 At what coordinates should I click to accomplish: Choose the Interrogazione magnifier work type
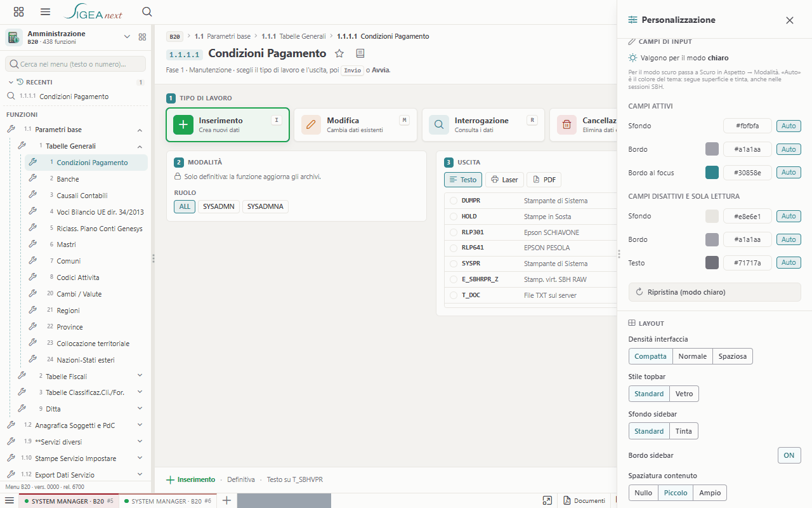click(x=483, y=124)
